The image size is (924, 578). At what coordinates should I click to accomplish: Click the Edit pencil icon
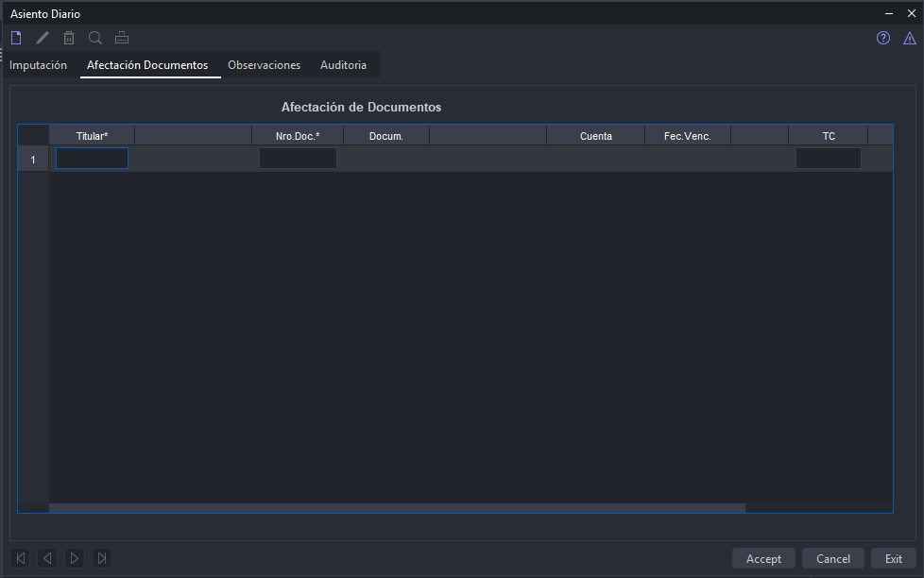click(x=43, y=38)
